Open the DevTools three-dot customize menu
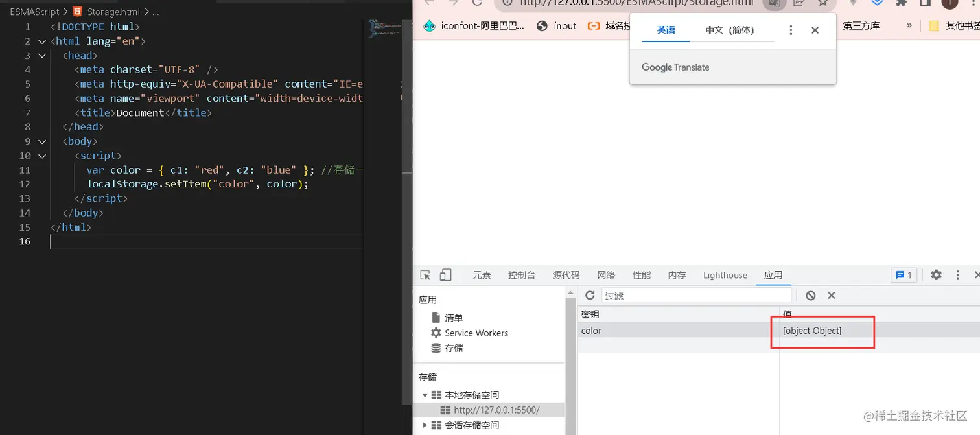The width and height of the screenshot is (980, 435). (957, 275)
